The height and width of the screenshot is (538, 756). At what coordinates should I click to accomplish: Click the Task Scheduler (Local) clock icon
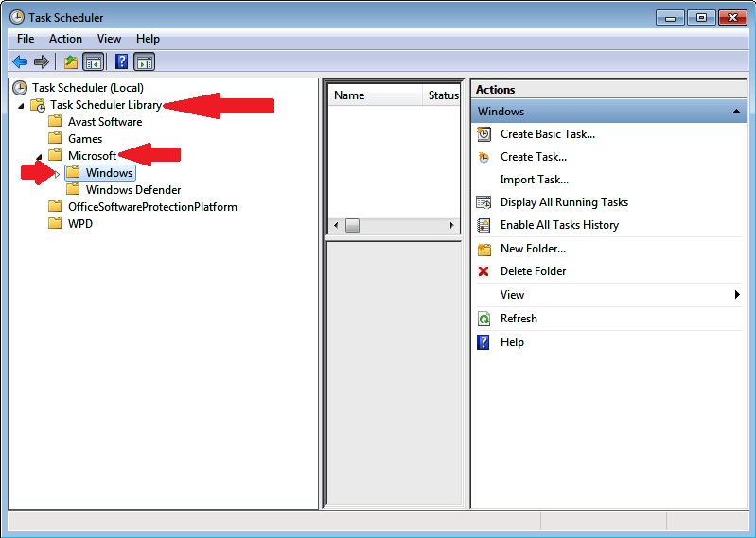click(20, 88)
